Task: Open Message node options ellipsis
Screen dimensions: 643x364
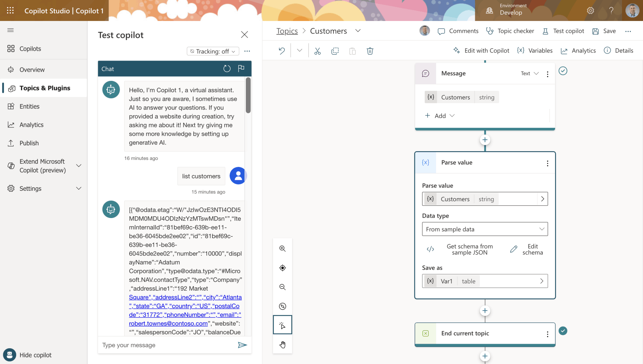Action: (547, 74)
